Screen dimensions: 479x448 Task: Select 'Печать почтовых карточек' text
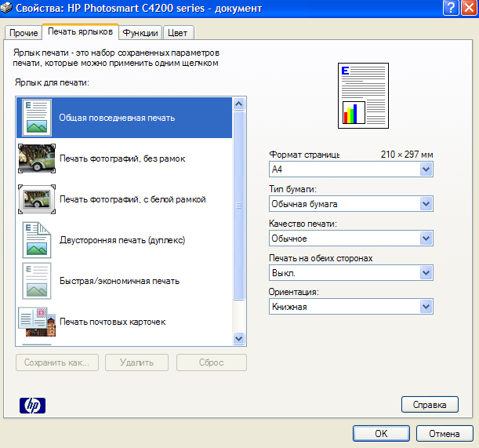(x=112, y=322)
